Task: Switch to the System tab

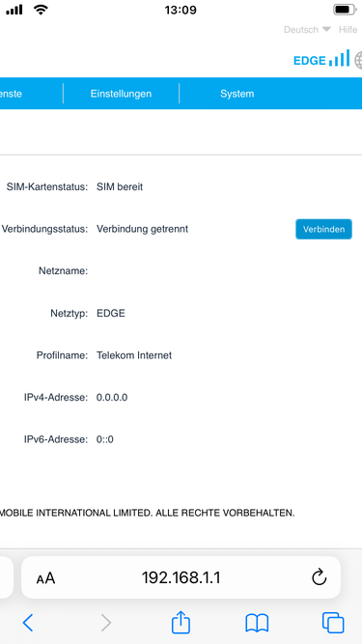Action: click(237, 94)
